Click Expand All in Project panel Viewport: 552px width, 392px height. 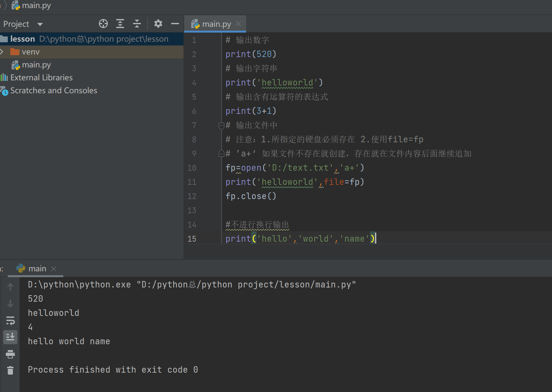[120, 24]
